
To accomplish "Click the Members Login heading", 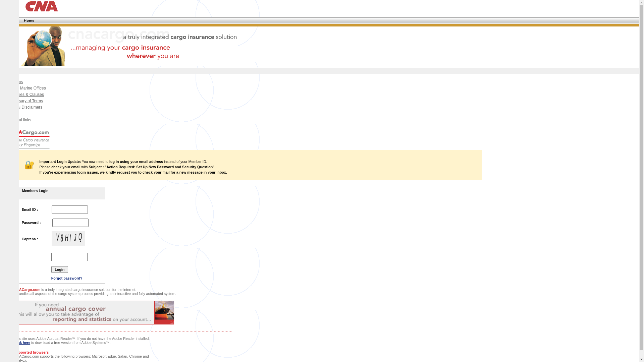I will (x=35, y=191).
